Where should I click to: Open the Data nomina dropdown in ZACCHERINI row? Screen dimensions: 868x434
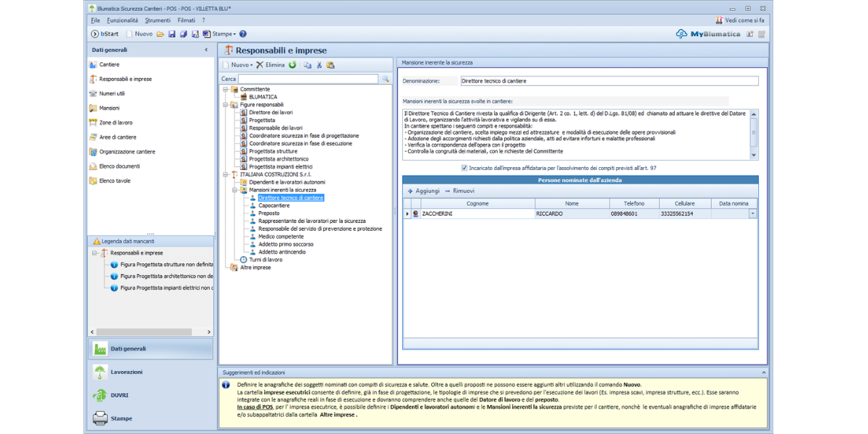753,214
